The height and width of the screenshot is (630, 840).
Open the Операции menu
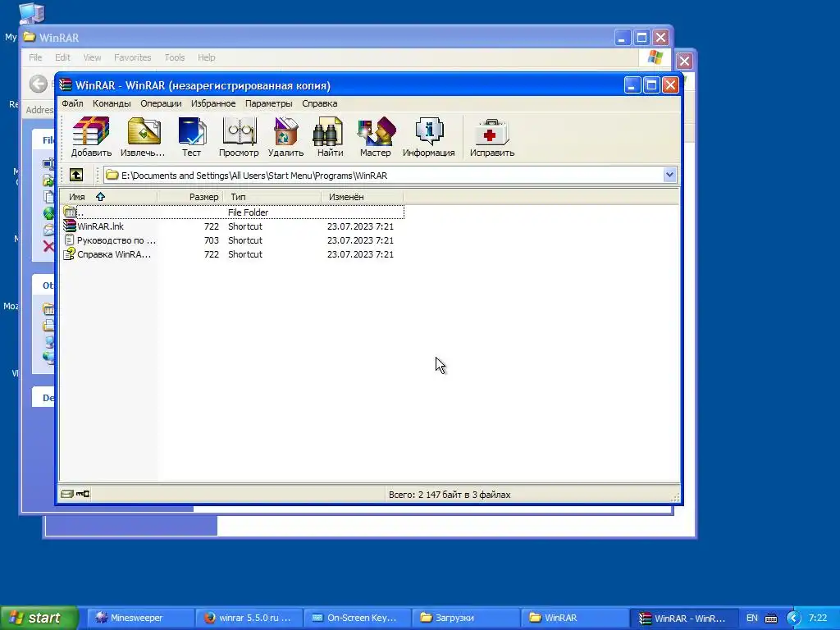pos(161,103)
